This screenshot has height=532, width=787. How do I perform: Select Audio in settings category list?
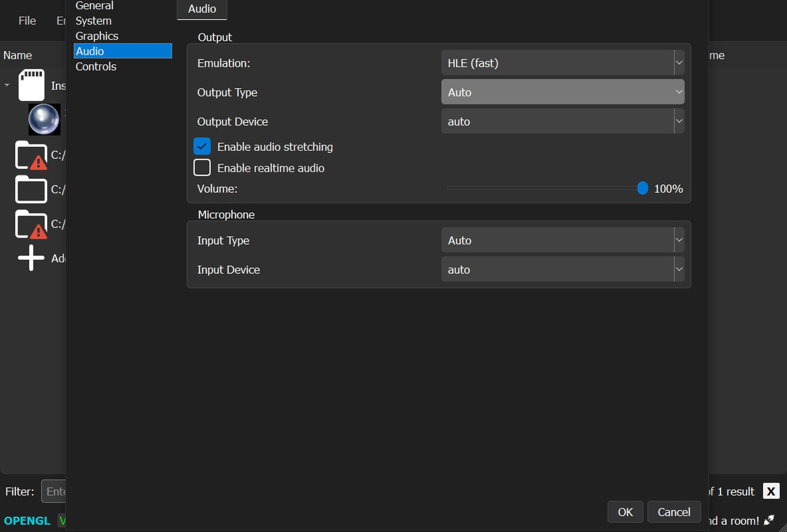coord(123,51)
